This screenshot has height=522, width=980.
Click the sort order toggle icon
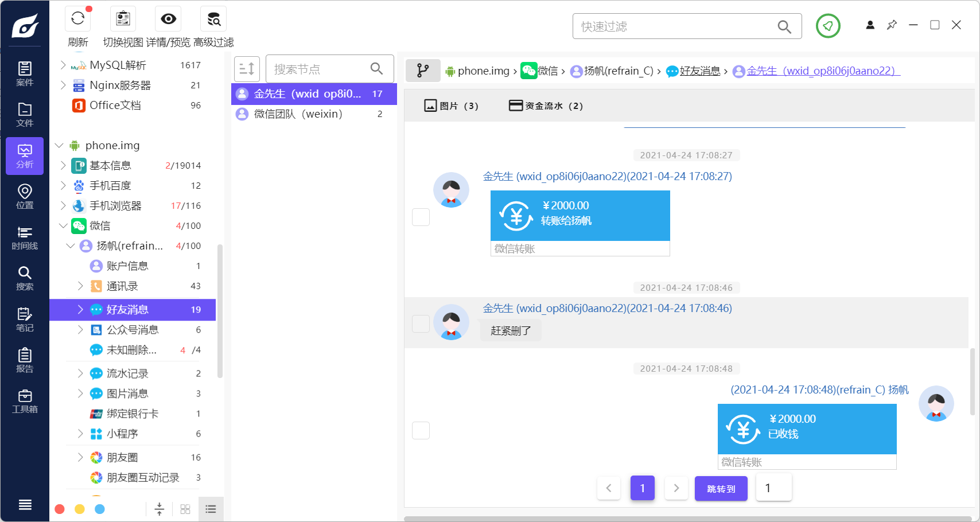[x=247, y=69]
